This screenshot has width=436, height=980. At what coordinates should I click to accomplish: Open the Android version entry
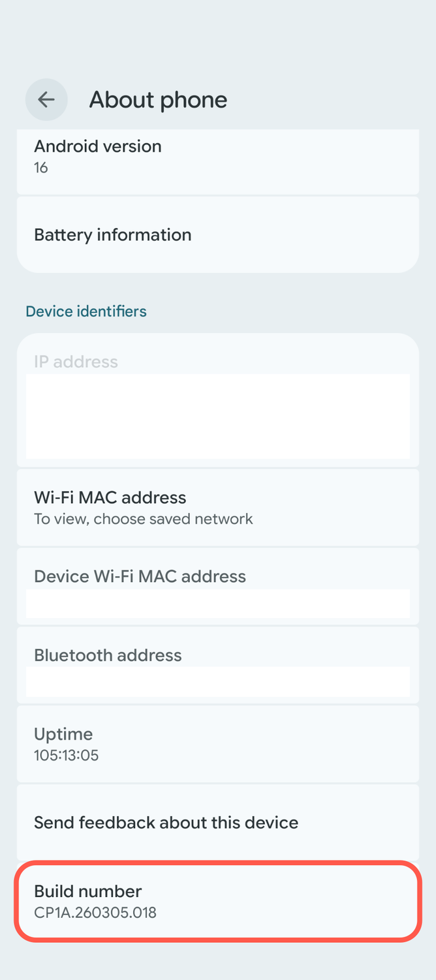[x=218, y=161]
